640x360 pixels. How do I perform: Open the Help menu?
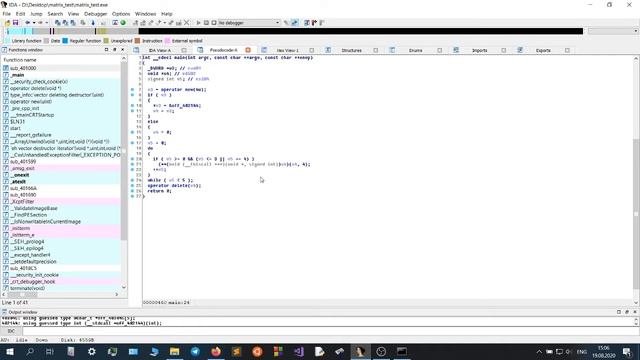pos(167,14)
